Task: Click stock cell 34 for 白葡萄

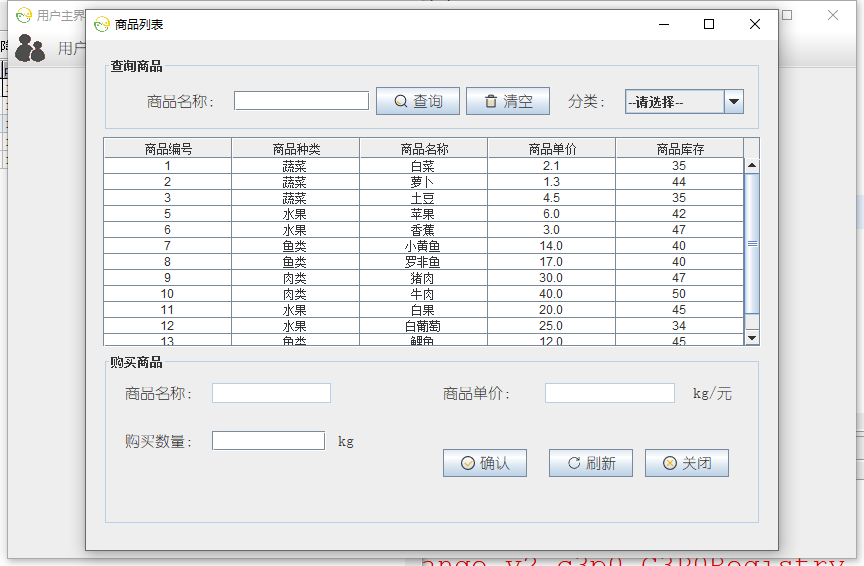Action: pyautogui.click(x=679, y=326)
